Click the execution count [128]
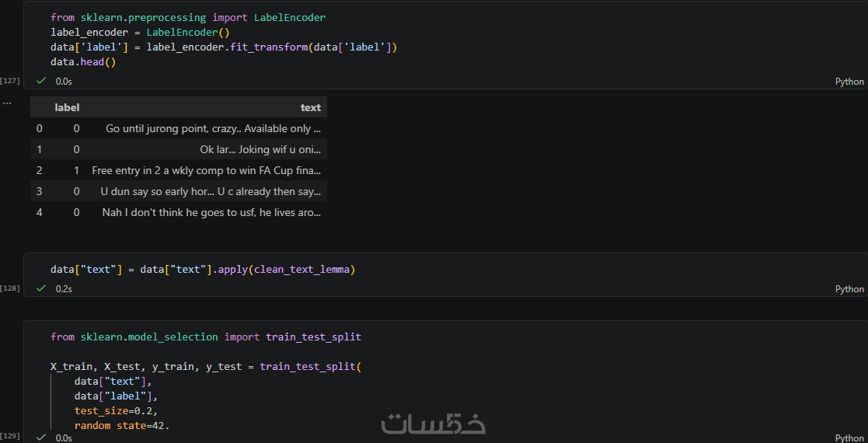Viewport: 868px width, 443px height. (x=11, y=288)
